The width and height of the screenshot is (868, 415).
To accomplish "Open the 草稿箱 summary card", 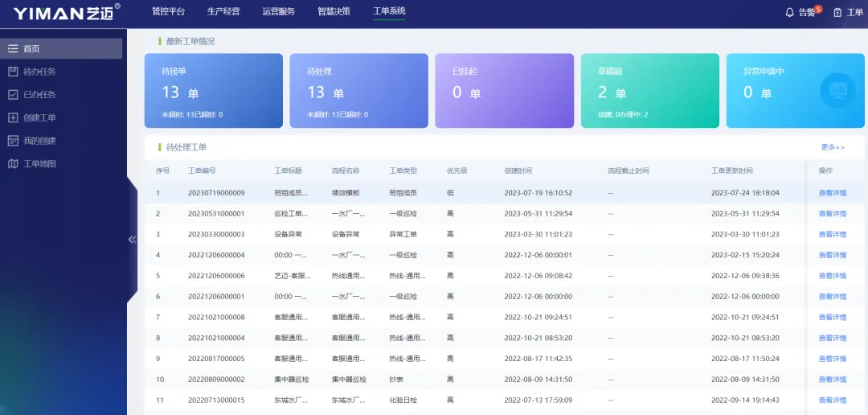I will pyautogui.click(x=649, y=91).
